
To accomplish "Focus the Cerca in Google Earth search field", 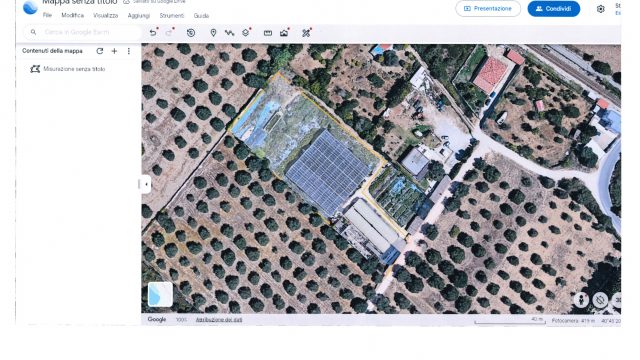I will [83, 32].
